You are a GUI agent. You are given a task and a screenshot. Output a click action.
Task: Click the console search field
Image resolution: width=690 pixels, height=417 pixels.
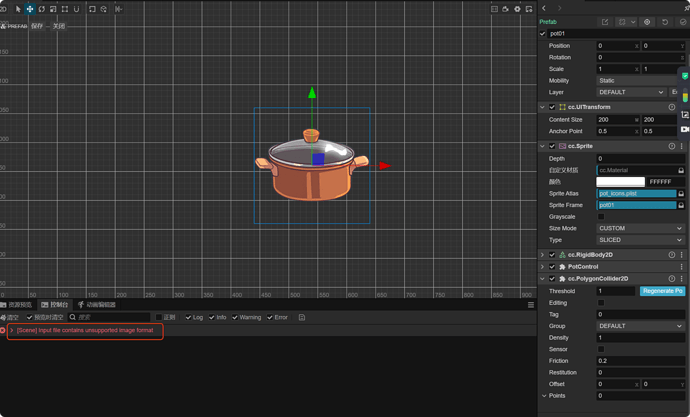tap(109, 317)
